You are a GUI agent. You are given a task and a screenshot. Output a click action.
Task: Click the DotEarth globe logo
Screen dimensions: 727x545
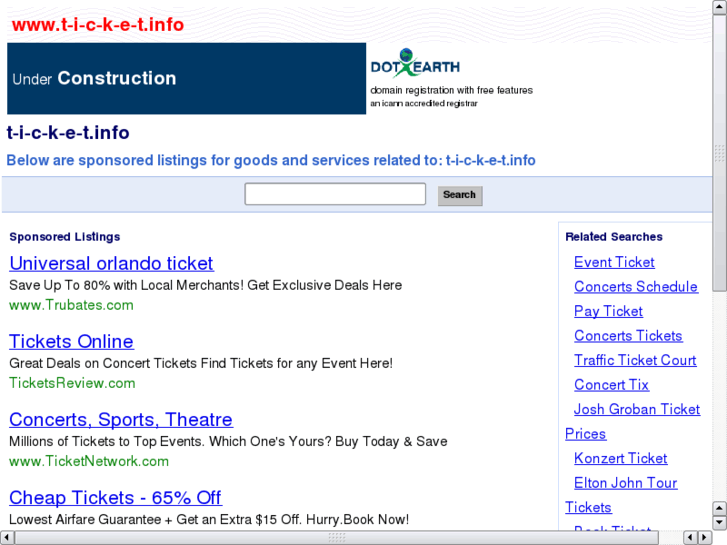[x=415, y=62]
